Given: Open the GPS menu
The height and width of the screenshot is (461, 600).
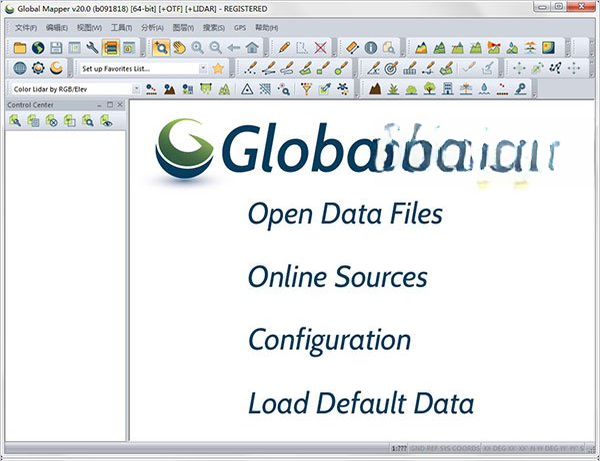Looking at the screenshot, I should (x=240, y=28).
